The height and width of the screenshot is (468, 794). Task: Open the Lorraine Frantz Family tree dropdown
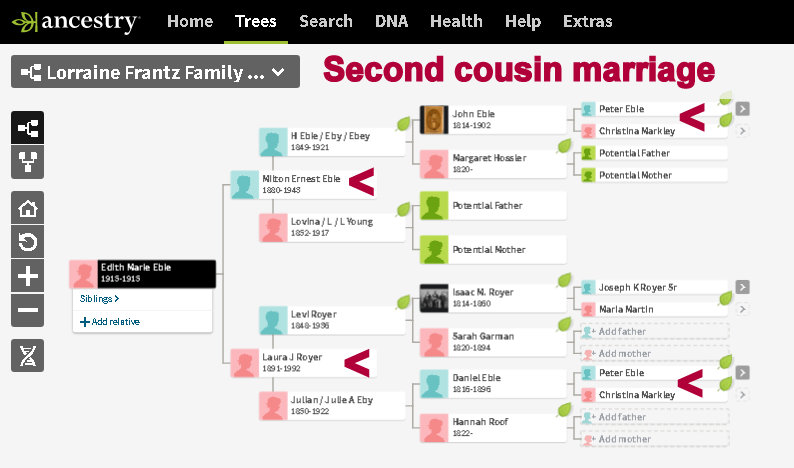tap(155, 72)
